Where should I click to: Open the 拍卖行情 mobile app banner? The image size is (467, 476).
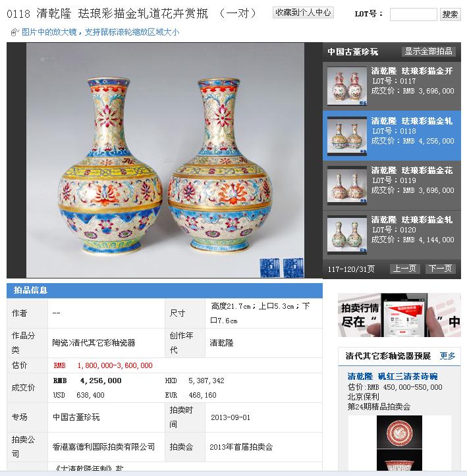coord(399,315)
